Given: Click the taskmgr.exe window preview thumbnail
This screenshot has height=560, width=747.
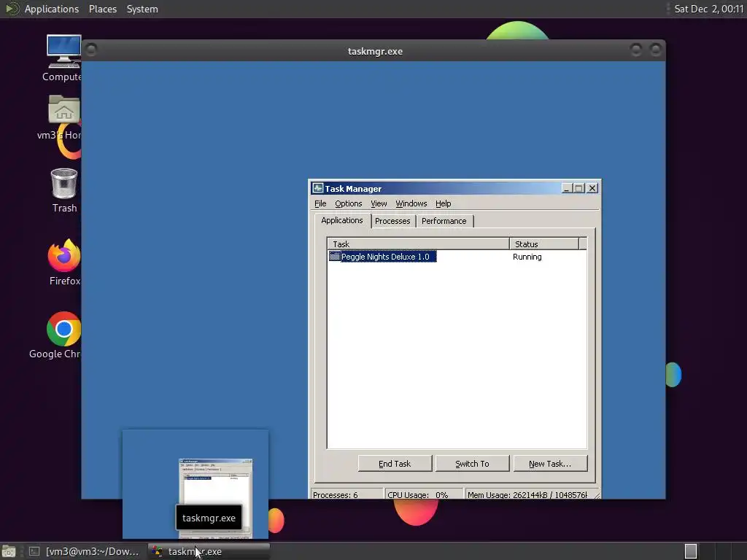Looking at the screenshot, I should [x=196, y=484].
